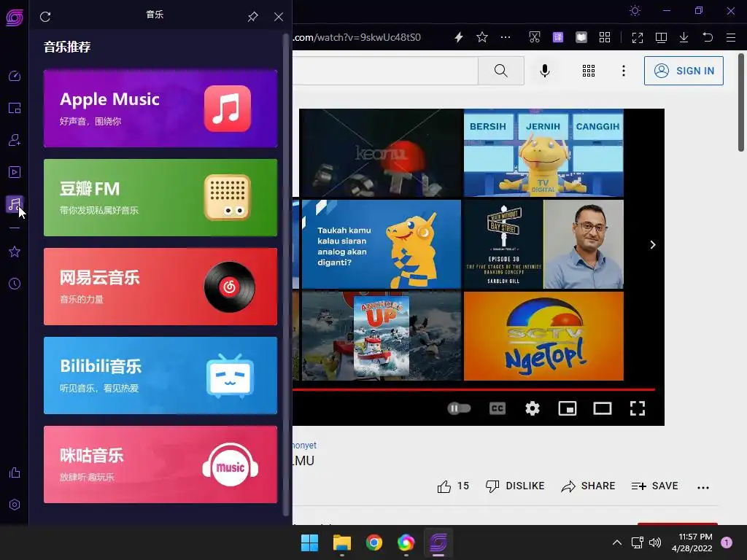Click the YouTube search button
Screen dimensions: 747x560
500,71
